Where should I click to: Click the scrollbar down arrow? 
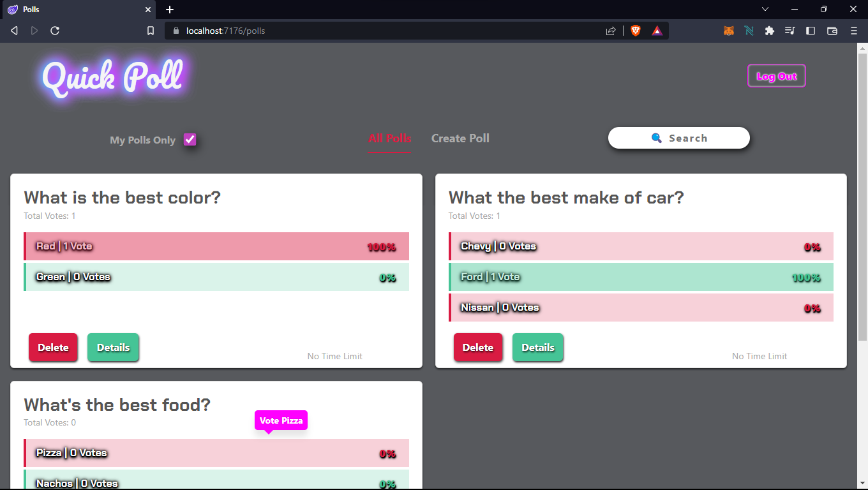click(862, 484)
